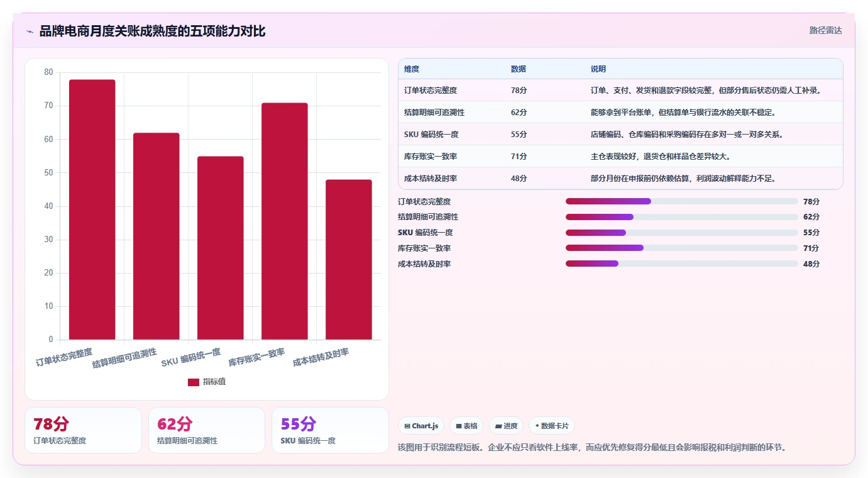868x478 pixels.
Task: Click the dashboard title 品牌电商月度关账成熟度的五项能力对比
Action: tap(153, 31)
